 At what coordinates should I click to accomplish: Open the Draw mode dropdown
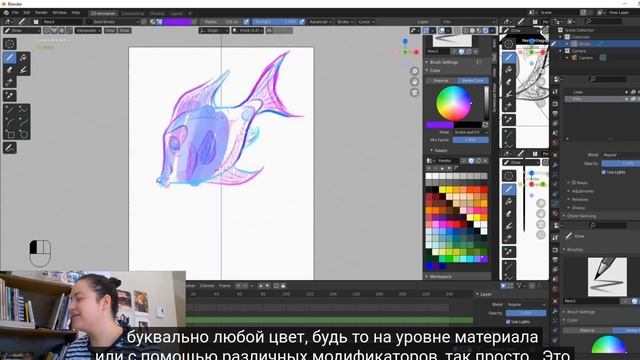click(x=22, y=31)
